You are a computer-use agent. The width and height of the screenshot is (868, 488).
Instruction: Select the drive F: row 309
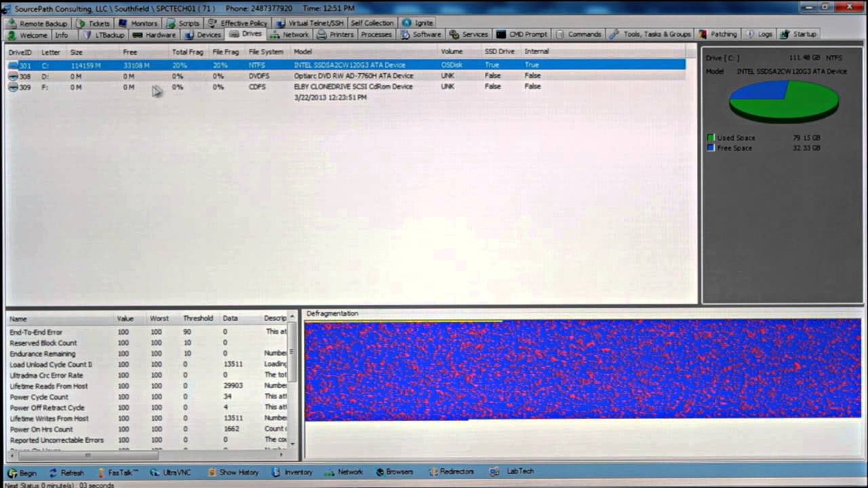pyautogui.click(x=346, y=87)
